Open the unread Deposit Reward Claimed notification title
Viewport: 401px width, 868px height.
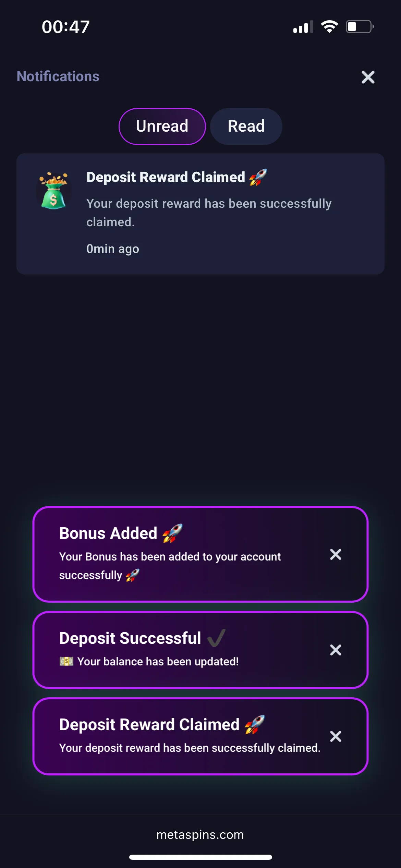coord(166,177)
